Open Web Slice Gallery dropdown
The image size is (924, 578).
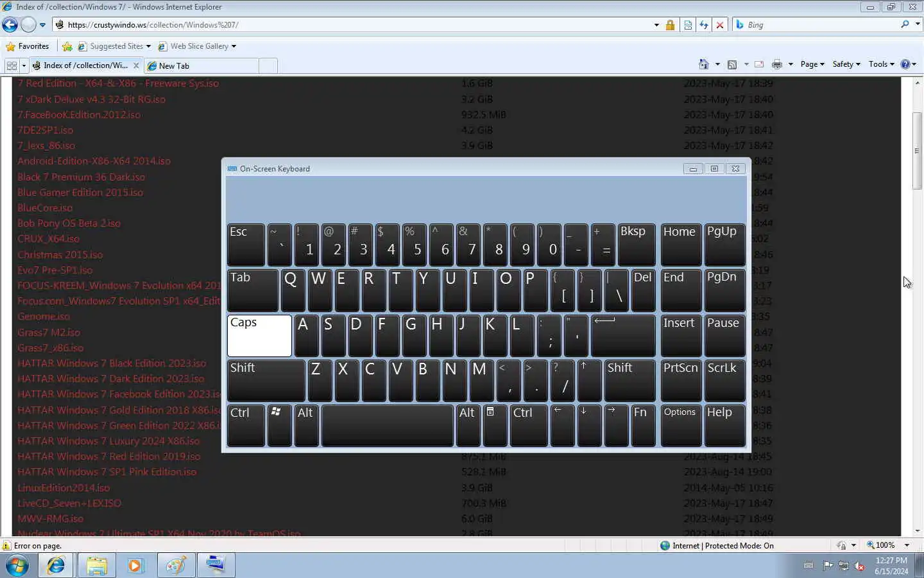197,46
